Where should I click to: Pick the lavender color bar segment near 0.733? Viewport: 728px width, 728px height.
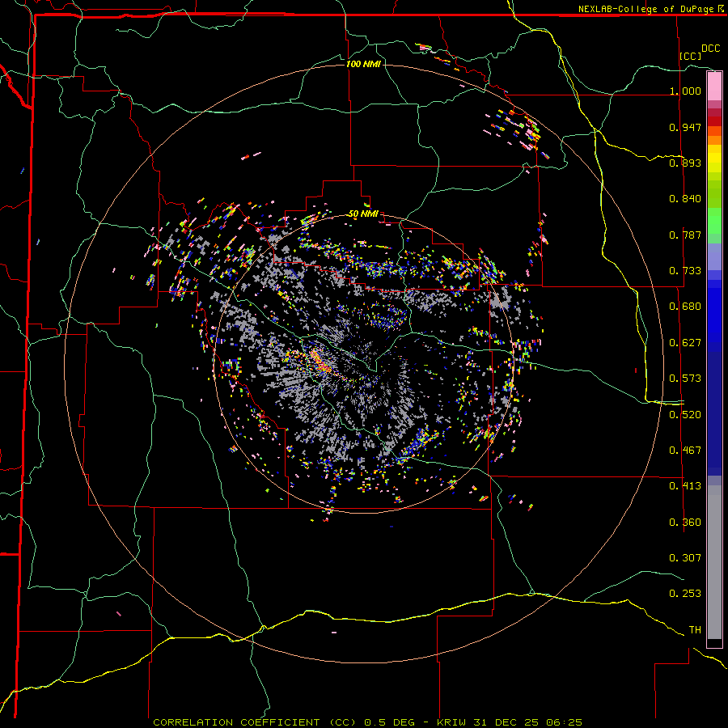[714, 256]
